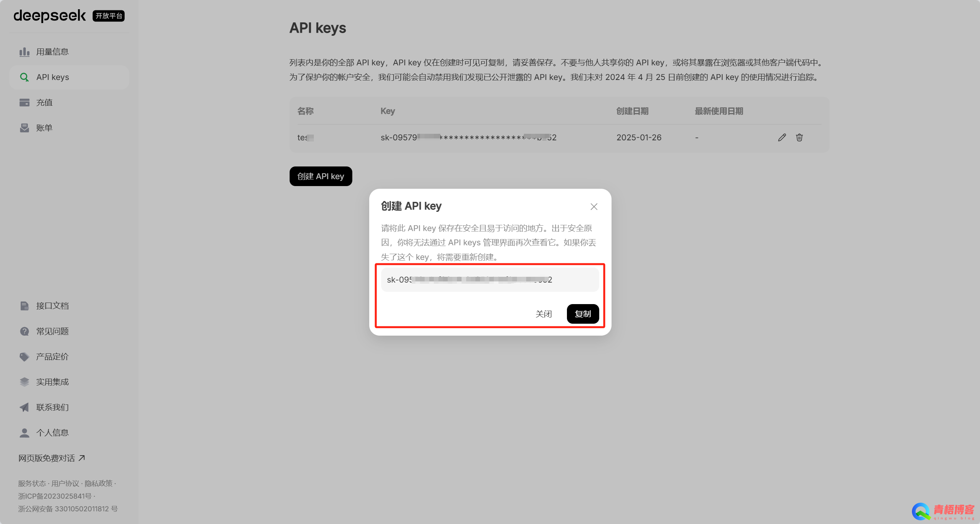980x524 pixels.
Task: Open 个人信息 profile page
Action: coord(69,433)
